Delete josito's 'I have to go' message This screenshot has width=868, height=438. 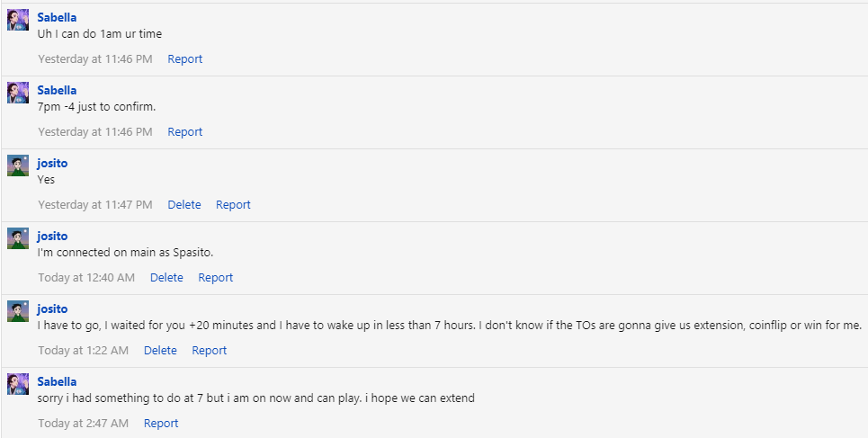point(160,351)
